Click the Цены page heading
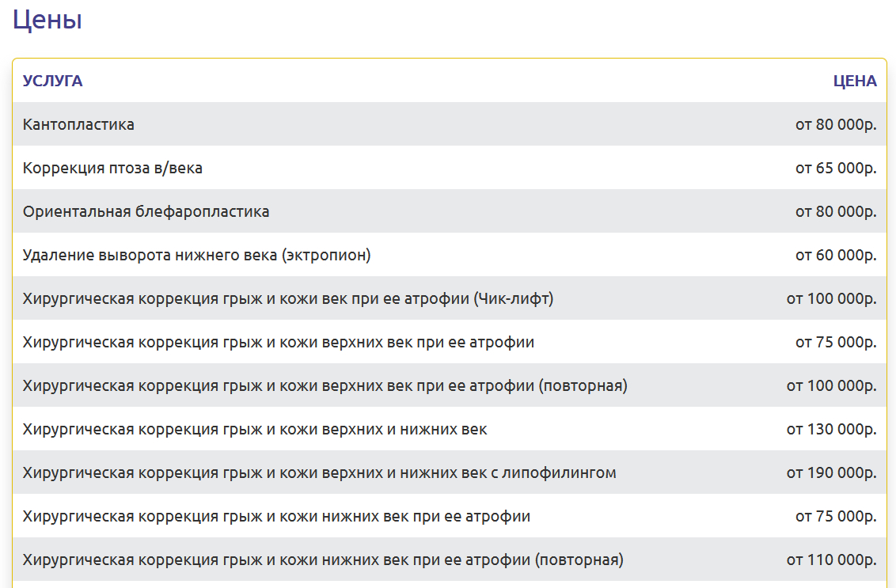Viewport: 896px width, 588px height. [47, 21]
